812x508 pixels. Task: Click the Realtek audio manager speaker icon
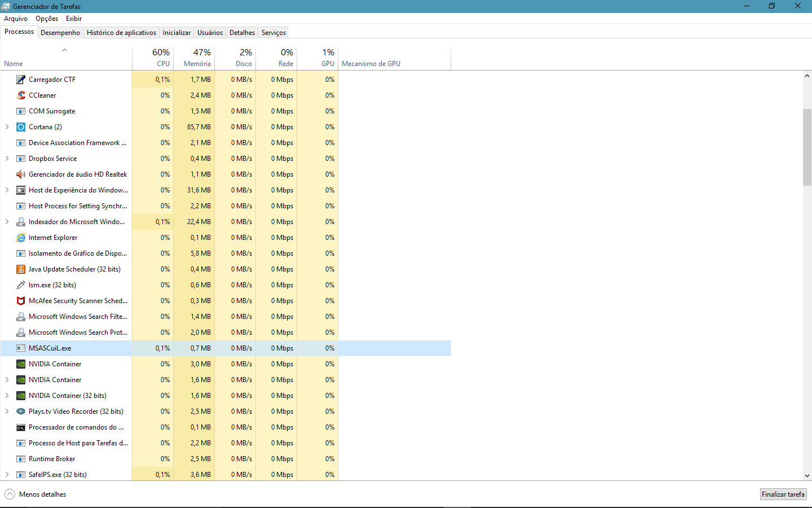21,174
